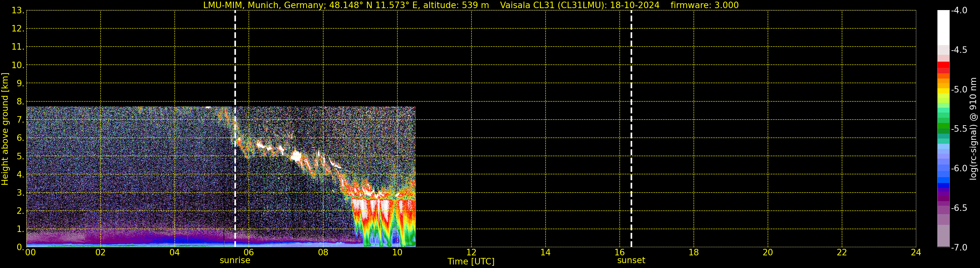980x268 pixels.
Task: Select the "-4.5" colorbar scale label
Action: (x=959, y=50)
